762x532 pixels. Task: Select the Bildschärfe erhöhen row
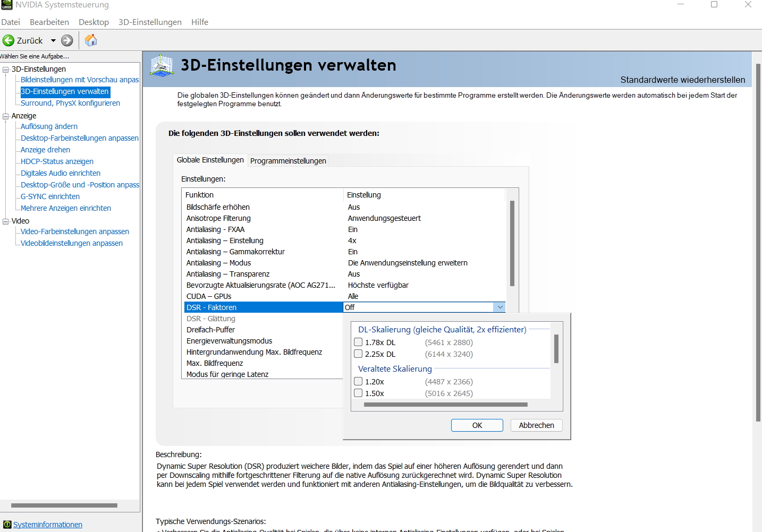click(x=344, y=207)
